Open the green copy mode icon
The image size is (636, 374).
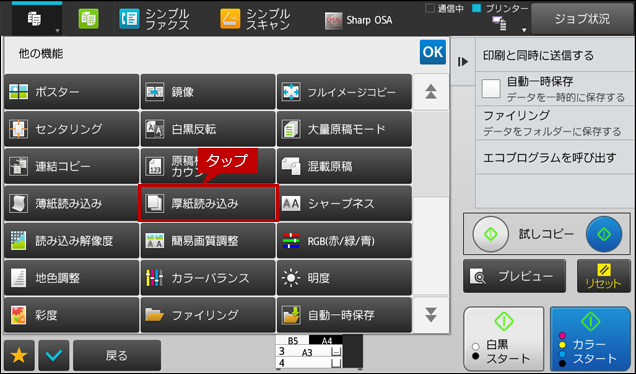(88, 19)
